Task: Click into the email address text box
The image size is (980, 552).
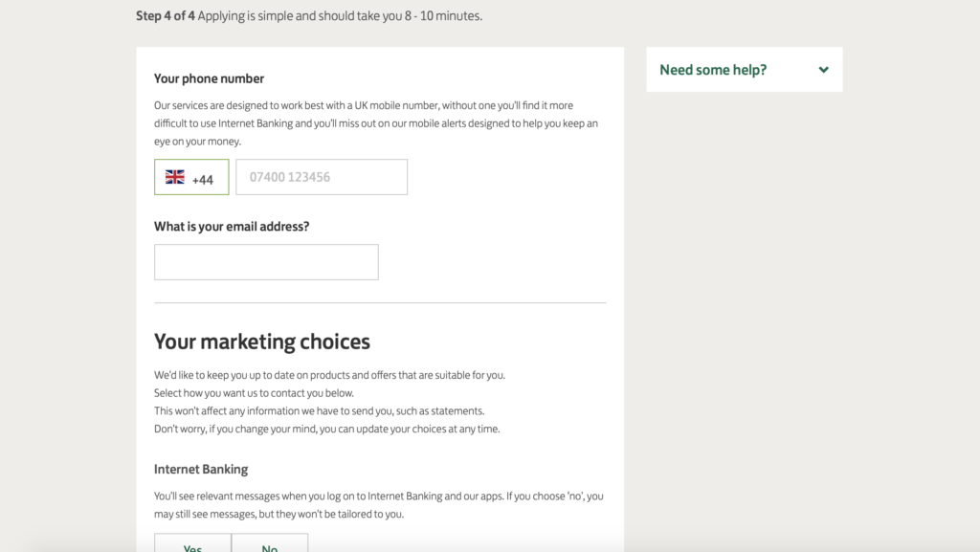Action: click(266, 262)
